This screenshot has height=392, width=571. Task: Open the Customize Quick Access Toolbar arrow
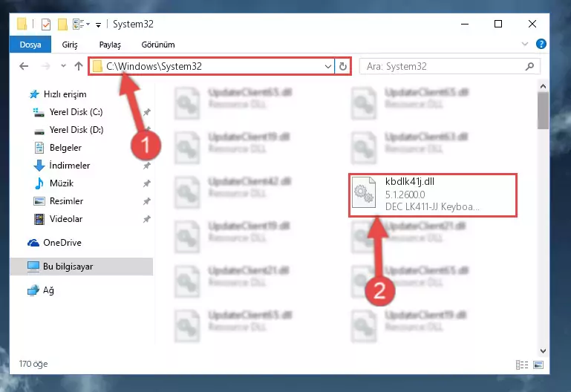point(98,24)
